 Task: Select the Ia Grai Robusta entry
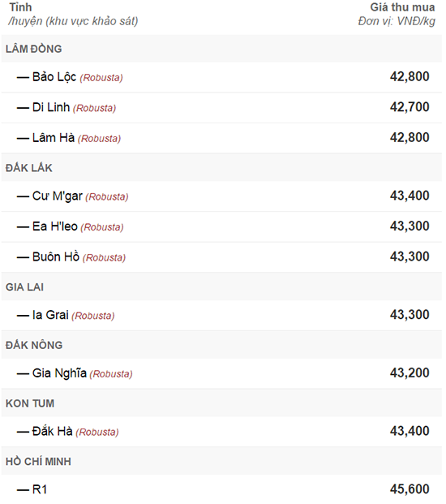point(66,315)
